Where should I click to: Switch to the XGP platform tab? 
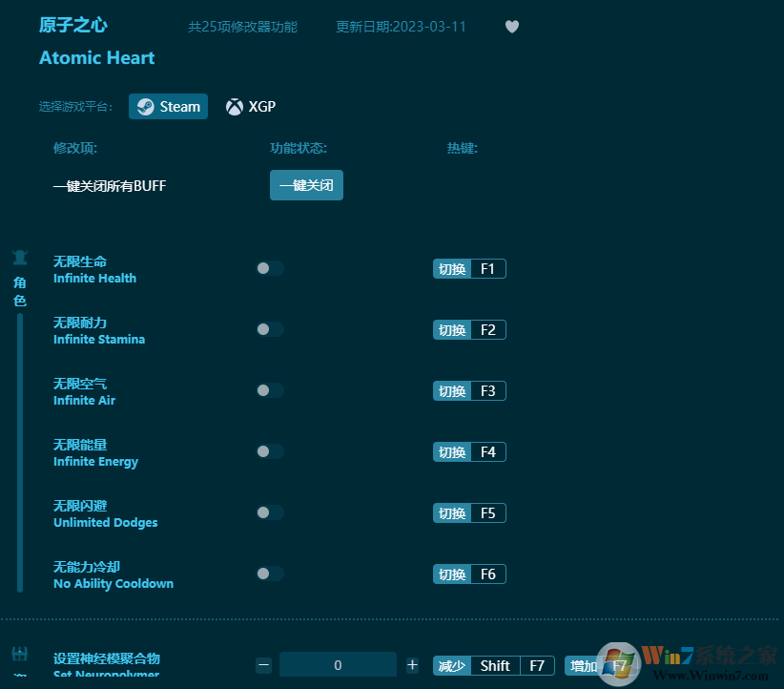[x=251, y=106]
